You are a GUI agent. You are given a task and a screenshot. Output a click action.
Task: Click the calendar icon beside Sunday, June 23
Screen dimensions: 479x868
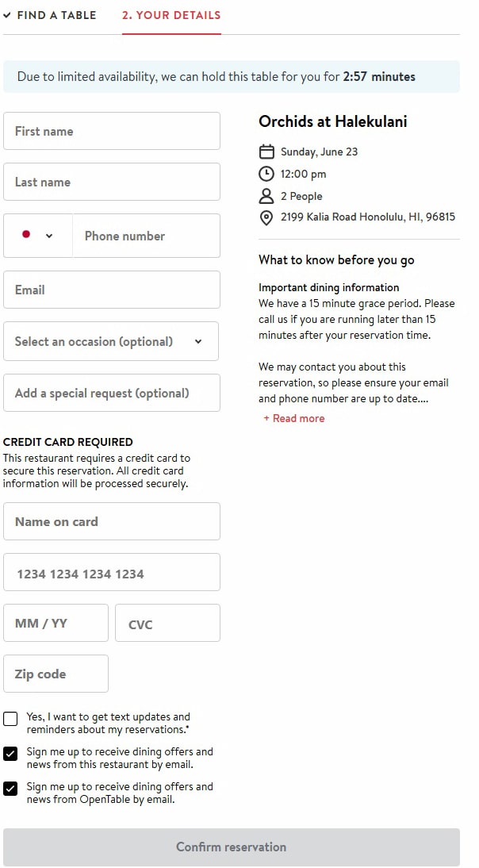266,152
